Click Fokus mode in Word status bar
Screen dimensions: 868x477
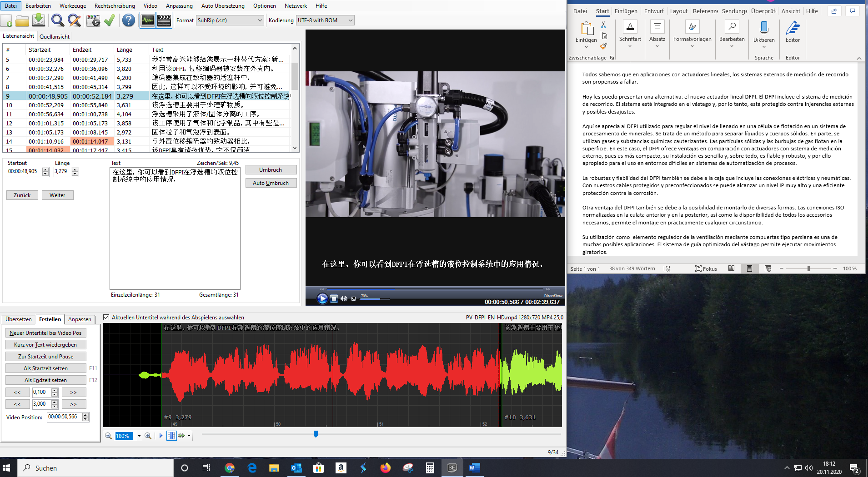pos(706,269)
